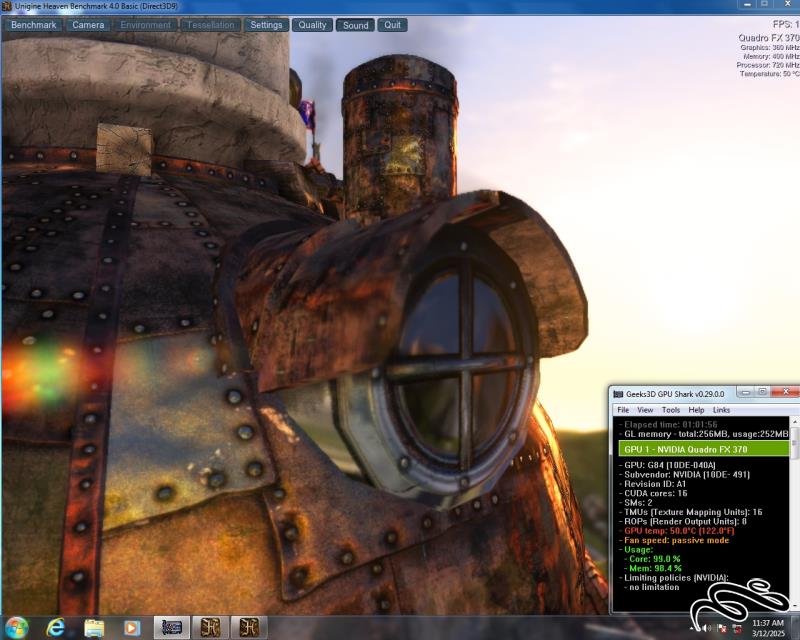This screenshot has height=640, width=800.
Task: Click 'ROPs (Render Output Units): 8' line
Action: (683, 521)
